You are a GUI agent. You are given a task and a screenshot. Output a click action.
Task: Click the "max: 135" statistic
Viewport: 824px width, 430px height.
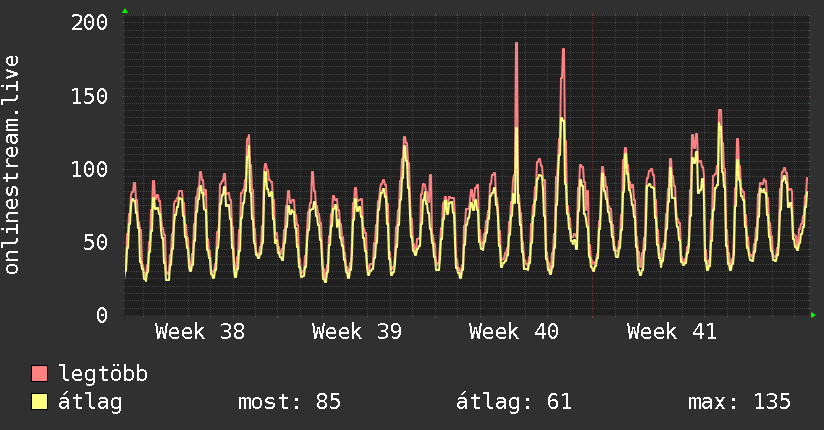coord(739,402)
